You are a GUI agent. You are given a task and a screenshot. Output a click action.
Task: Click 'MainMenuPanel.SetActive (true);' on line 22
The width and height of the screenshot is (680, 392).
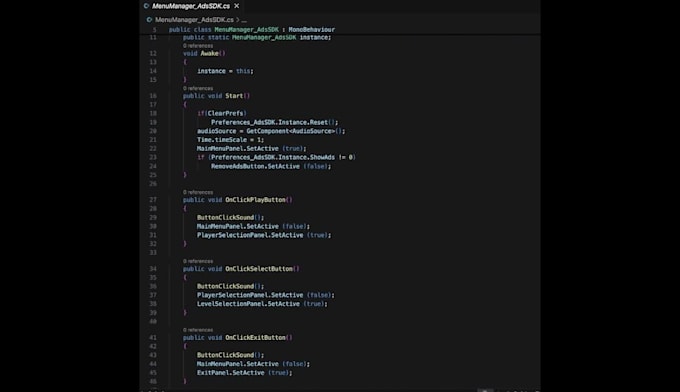point(252,148)
